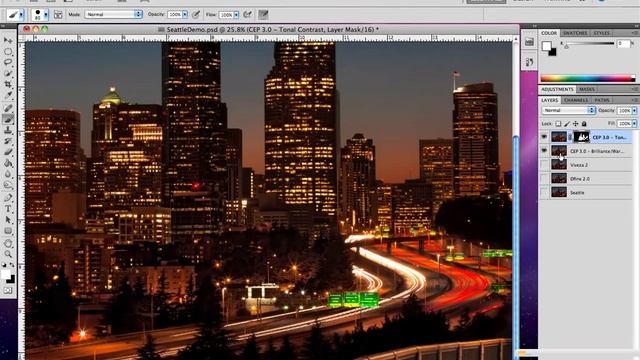
Task: Select the 3D Rotate tool
Action: (x=8, y=244)
